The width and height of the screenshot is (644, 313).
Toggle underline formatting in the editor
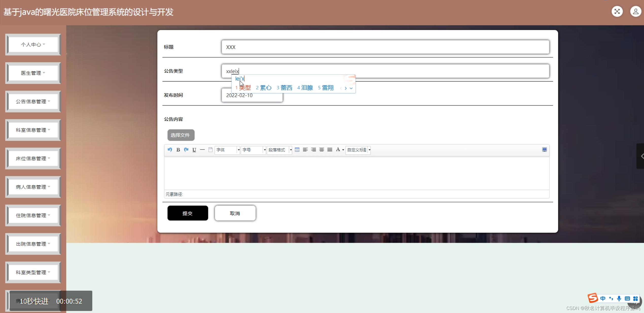pyautogui.click(x=194, y=150)
